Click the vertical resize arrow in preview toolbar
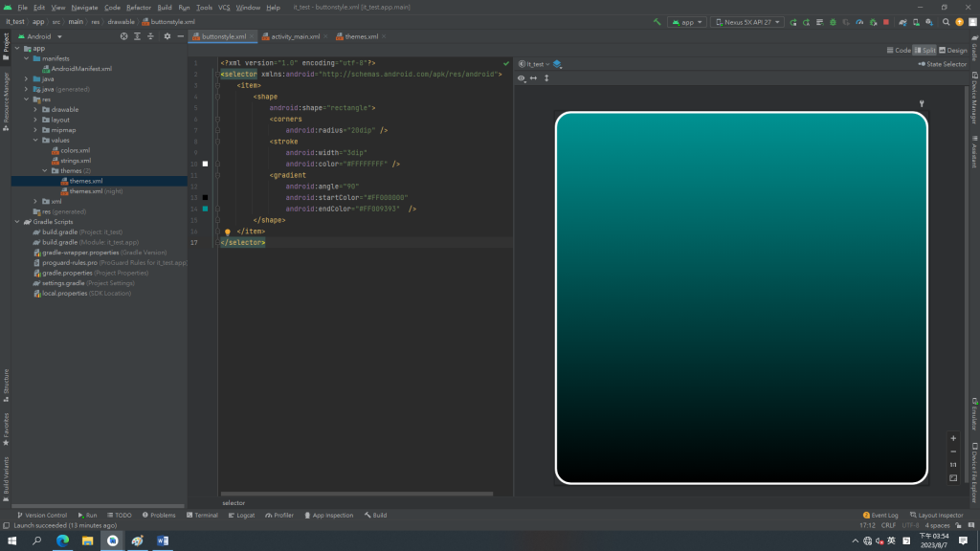This screenshot has height=551, width=980. [546, 78]
